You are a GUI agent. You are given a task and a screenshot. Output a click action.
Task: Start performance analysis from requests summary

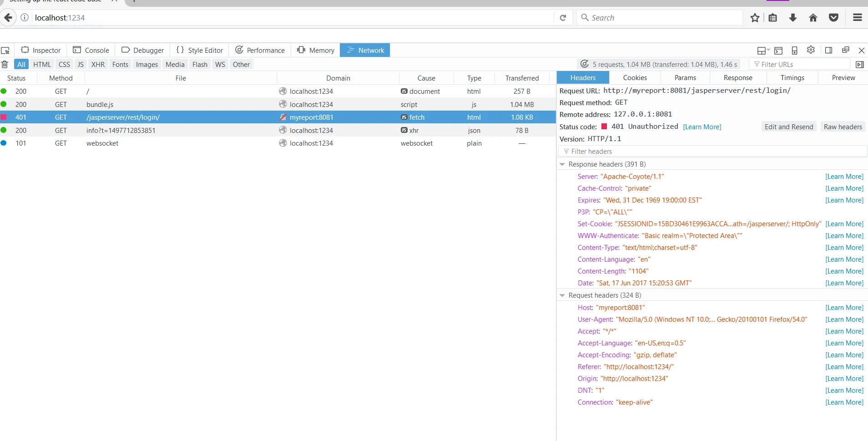coord(585,64)
